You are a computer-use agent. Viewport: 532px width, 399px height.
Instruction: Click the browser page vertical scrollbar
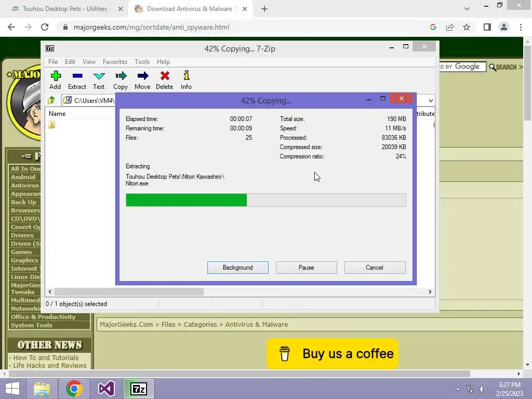pyautogui.click(x=527, y=83)
